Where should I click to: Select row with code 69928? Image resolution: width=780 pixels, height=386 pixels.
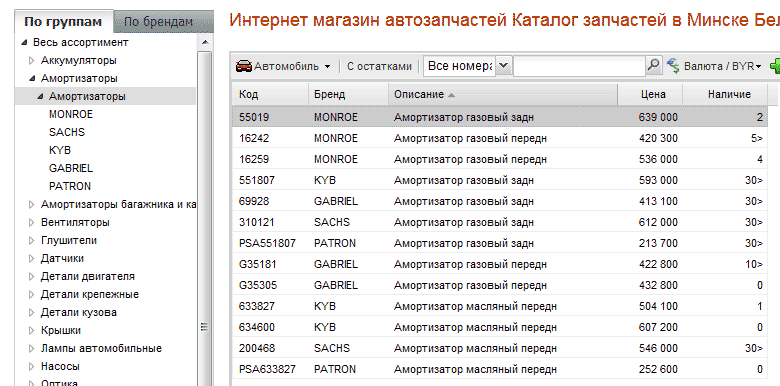499,201
